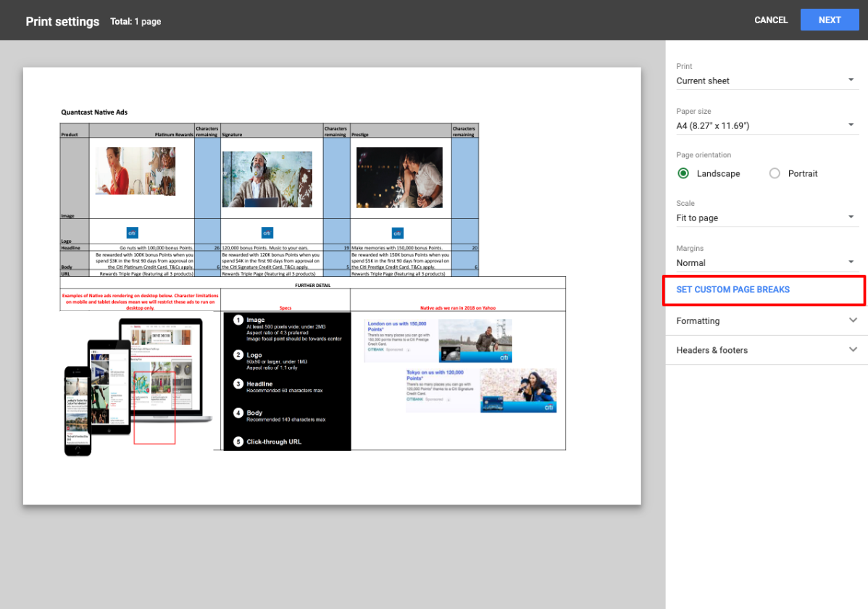868x609 pixels.
Task: Click the Paper size dropdown arrow icon
Action: coord(851,125)
